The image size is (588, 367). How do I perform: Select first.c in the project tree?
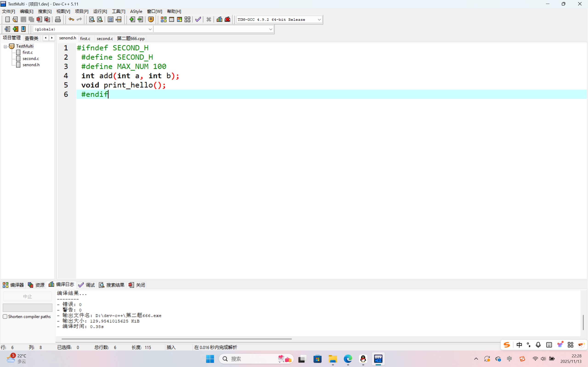click(x=28, y=52)
